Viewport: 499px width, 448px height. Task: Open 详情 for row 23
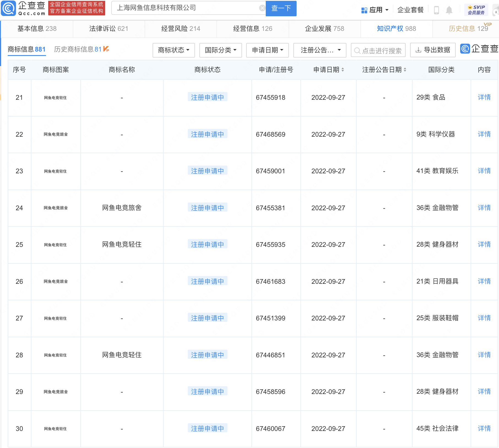point(484,171)
